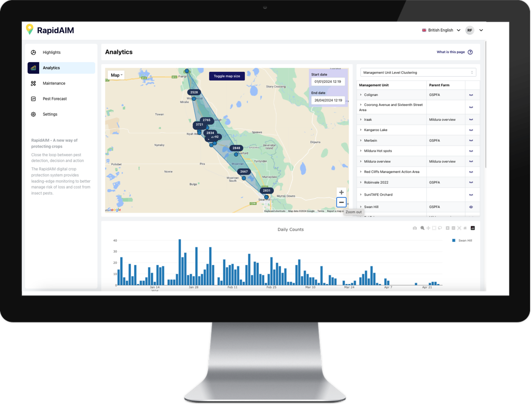Open the What is this page link
Image resolution: width=532 pixels, height=405 pixels.
(x=450, y=52)
